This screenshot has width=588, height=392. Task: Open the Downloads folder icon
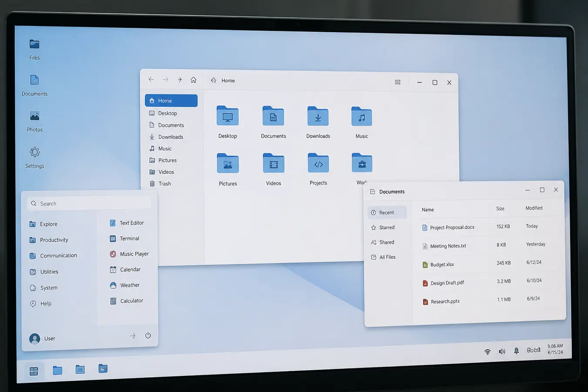318,122
